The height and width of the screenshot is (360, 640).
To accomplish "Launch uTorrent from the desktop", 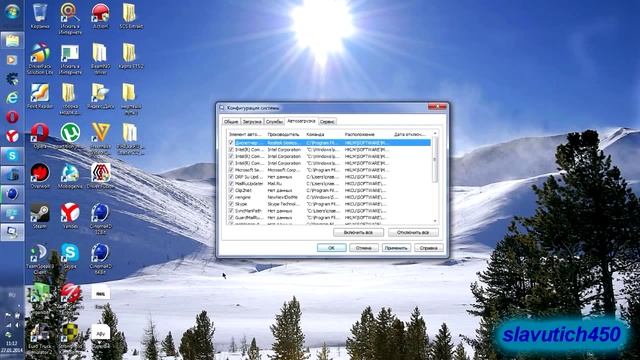I will tap(70, 137).
